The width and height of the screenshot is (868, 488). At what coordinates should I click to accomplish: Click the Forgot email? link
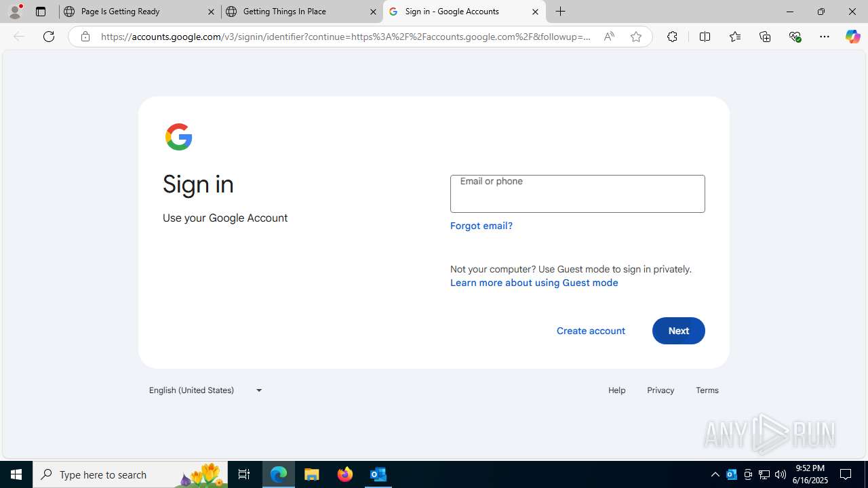[x=481, y=226]
